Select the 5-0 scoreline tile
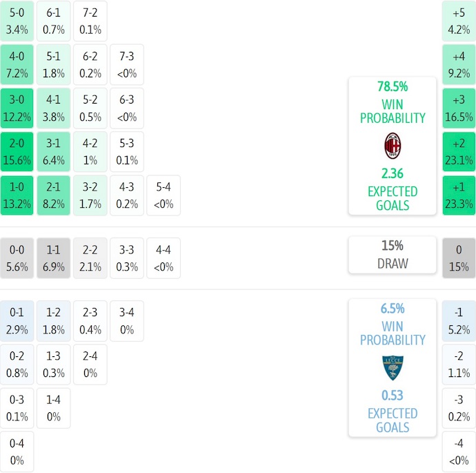Screen dimensions: 476x473 tap(17, 21)
